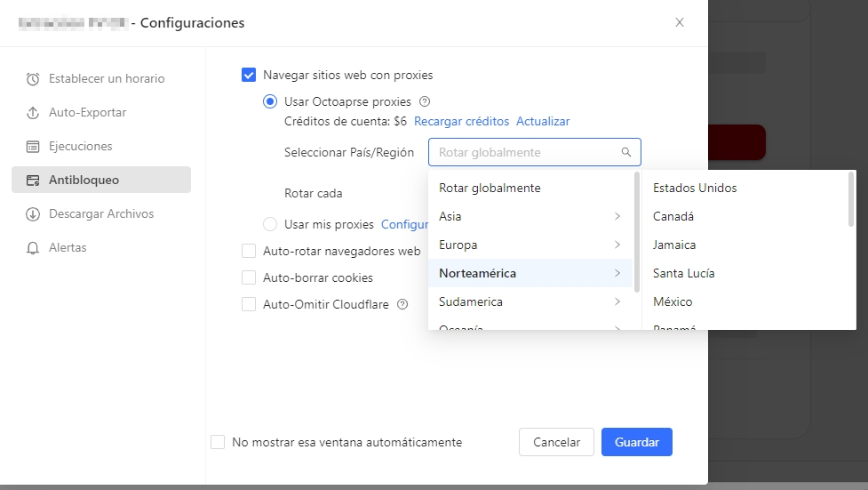Click the download icon beside Descargar Archivos

pos(33,214)
